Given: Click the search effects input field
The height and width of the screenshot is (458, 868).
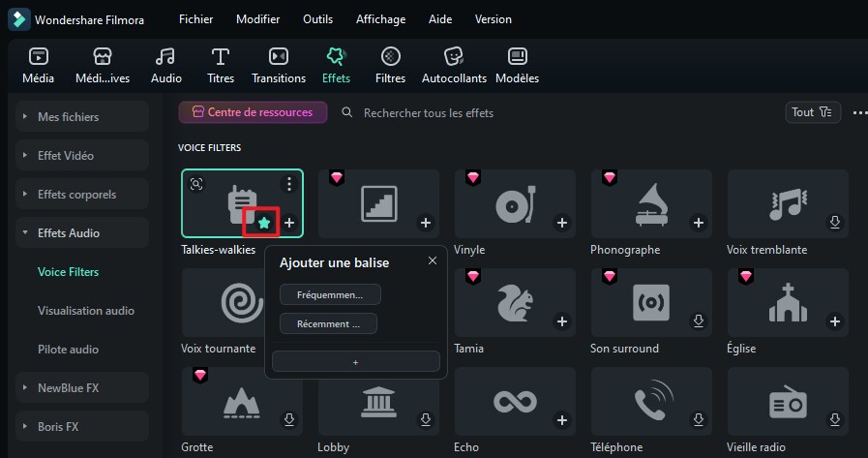Looking at the screenshot, I should coord(429,113).
